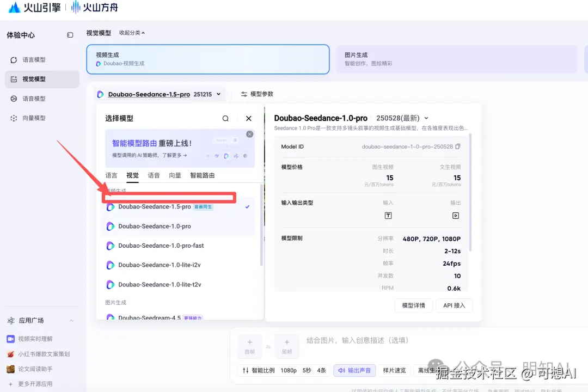The image size is (588, 392).
Task: Change the 4条 output count setting
Action: pyautogui.click(x=321, y=370)
